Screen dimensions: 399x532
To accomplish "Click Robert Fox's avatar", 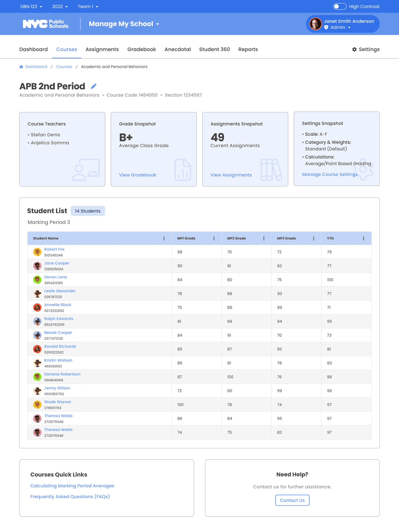I will coord(37,252).
